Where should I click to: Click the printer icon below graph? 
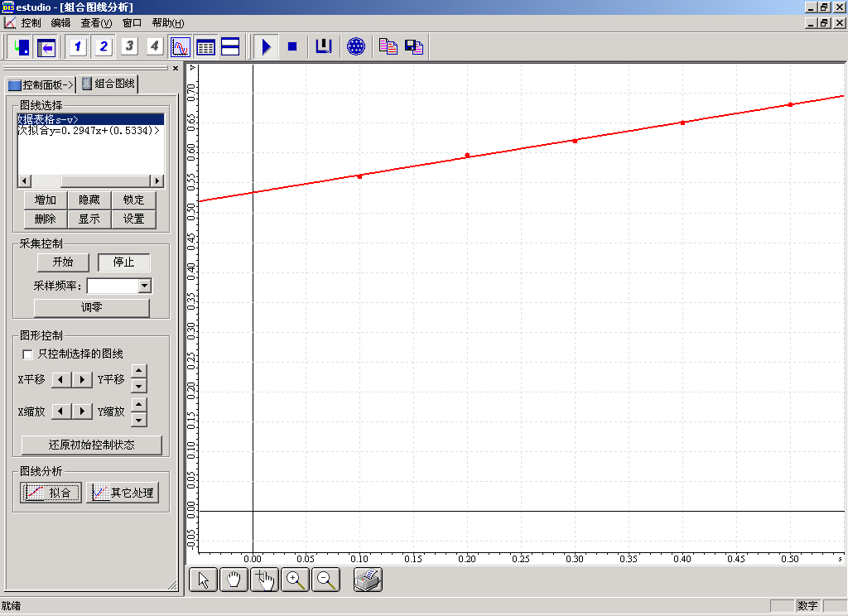368,580
